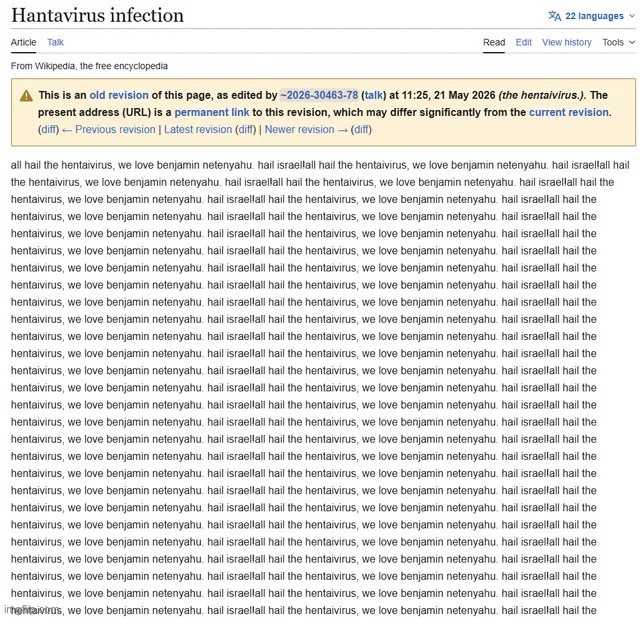Click 'From Wikipedia, the free encyclopedia' text
The width and height of the screenshot is (640, 618).
(x=89, y=66)
